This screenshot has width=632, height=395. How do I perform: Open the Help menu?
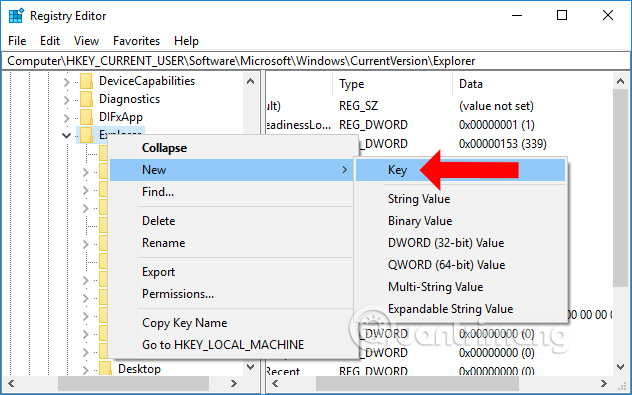coord(186,41)
